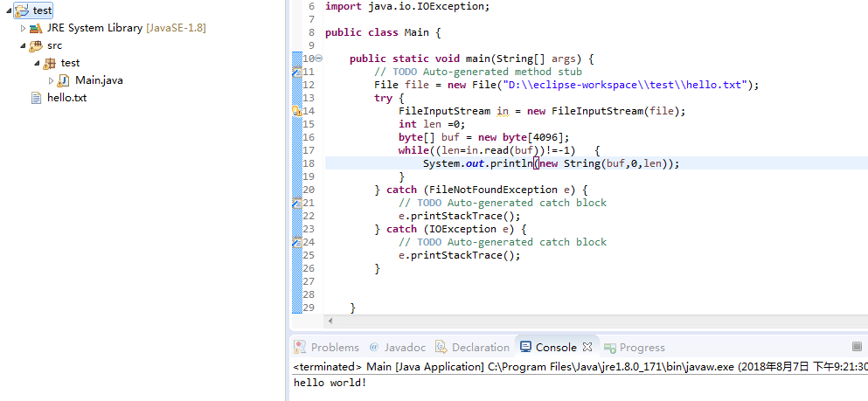Click task marker at line 24
Image resolution: width=868 pixels, height=401 pixels.
tap(296, 242)
